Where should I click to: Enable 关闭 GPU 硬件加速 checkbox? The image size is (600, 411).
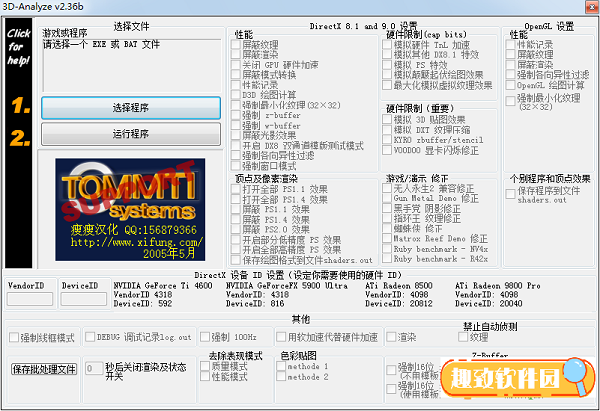coord(237,65)
